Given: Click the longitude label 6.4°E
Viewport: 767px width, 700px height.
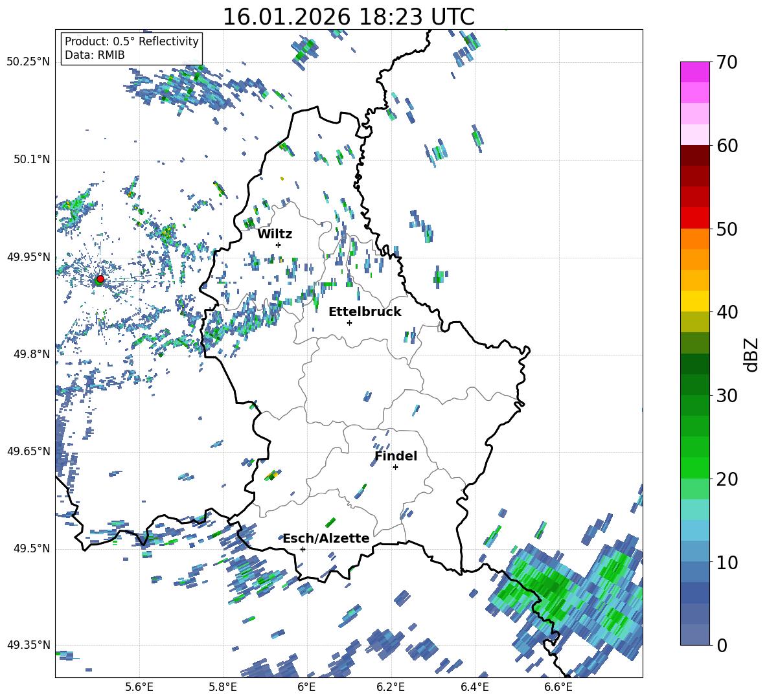Looking at the screenshot, I should [474, 687].
